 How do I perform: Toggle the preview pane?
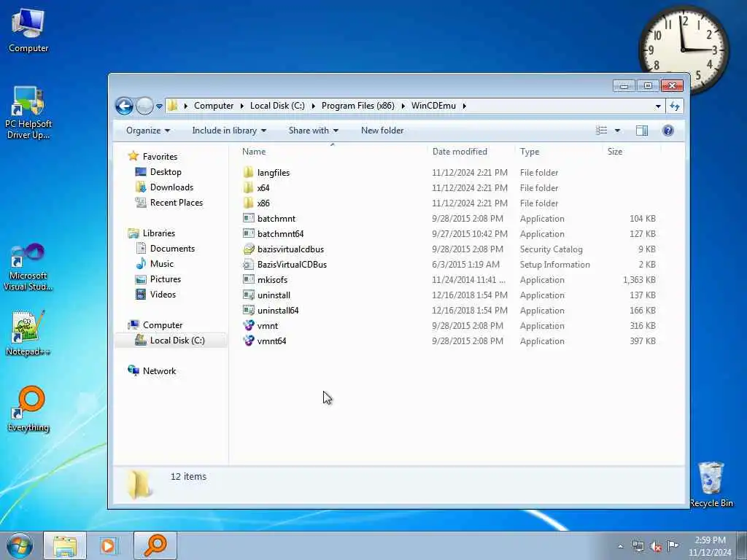click(x=642, y=131)
